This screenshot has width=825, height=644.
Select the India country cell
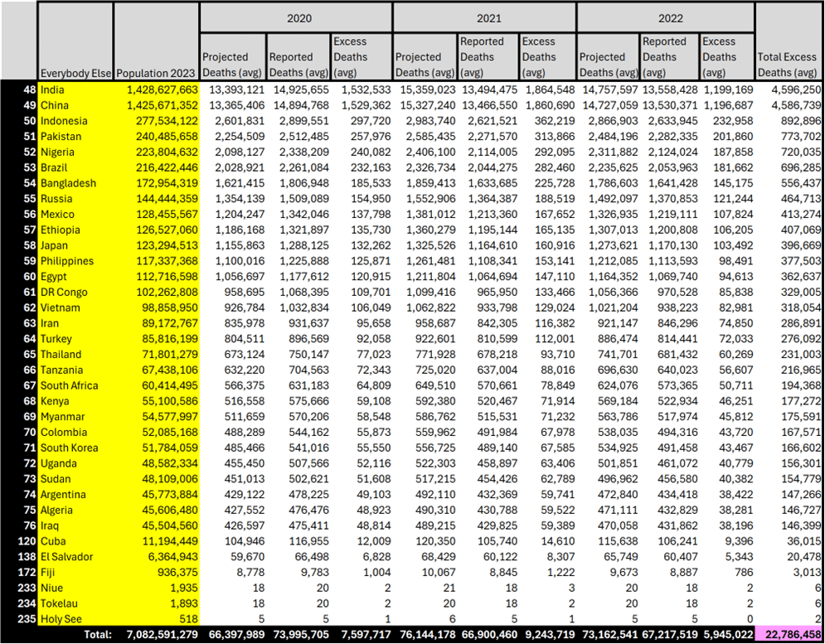coord(75,90)
